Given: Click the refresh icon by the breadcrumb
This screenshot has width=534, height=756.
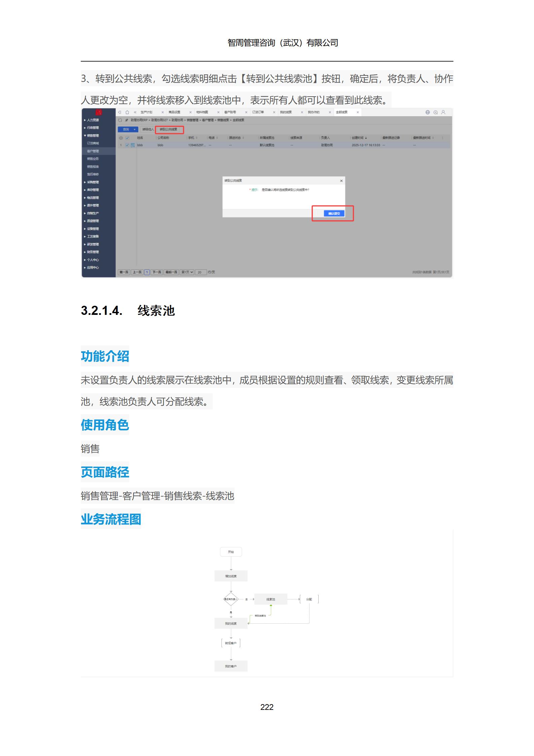Looking at the screenshot, I should (x=120, y=120).
